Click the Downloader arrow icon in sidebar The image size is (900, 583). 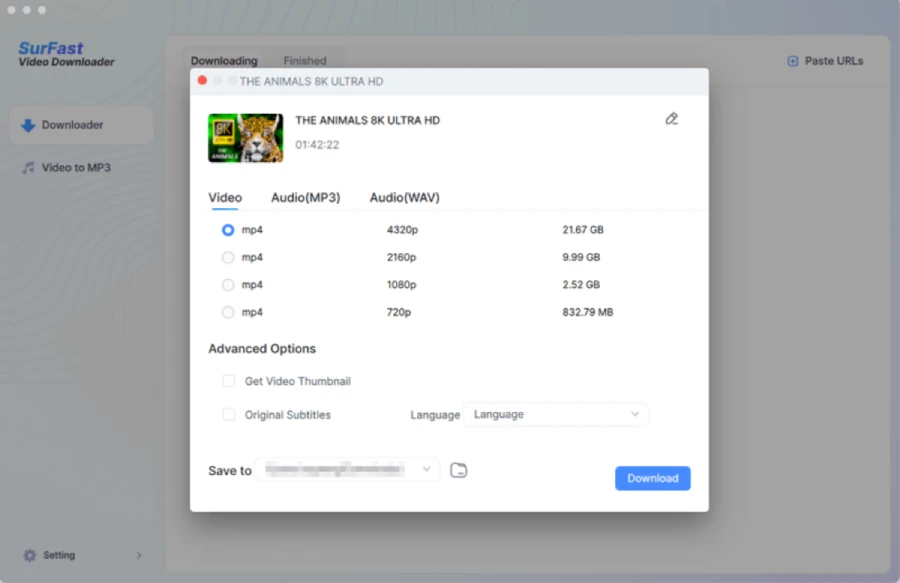pos(28,125)
